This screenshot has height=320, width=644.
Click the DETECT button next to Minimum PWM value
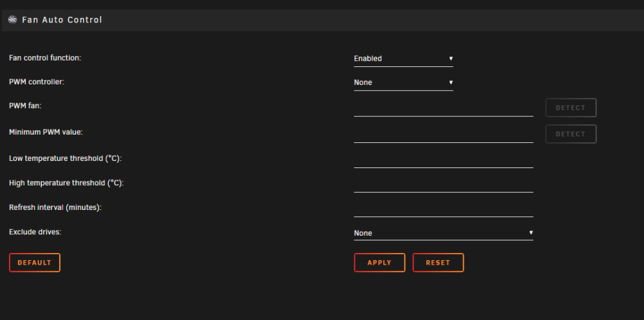(571, 134)
